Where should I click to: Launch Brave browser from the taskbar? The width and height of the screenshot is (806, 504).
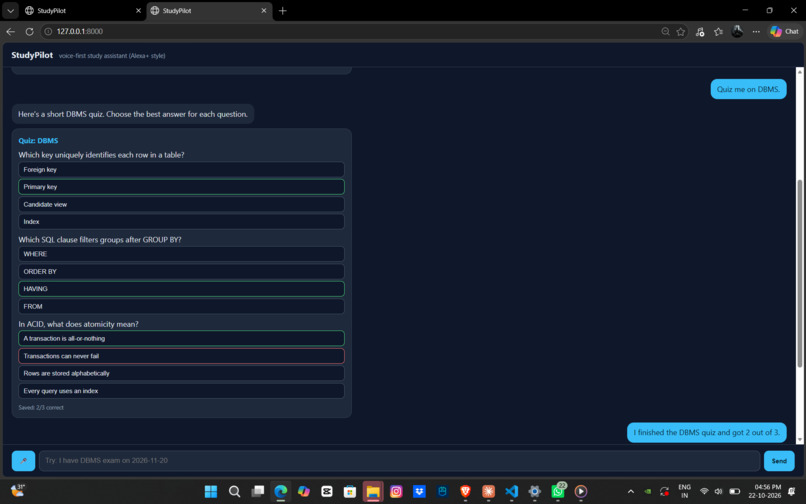click(x=465, y=491)
